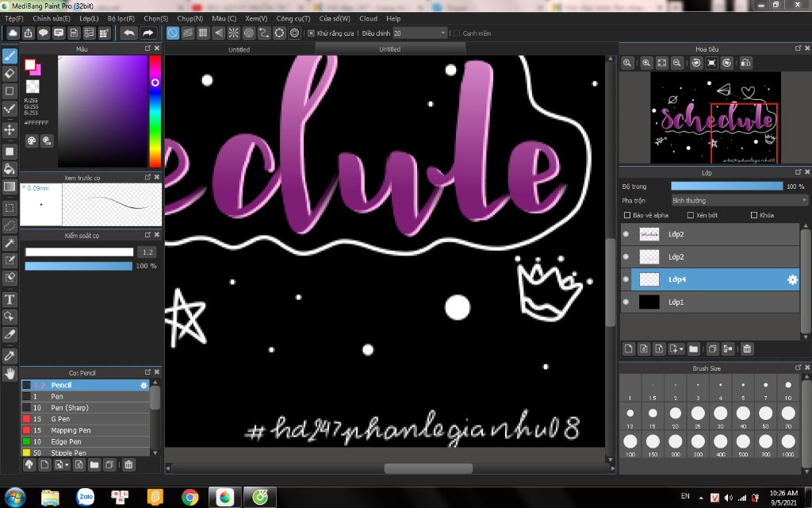Toggle Khử răng cưa checkbox
Viewport: 812px width, 508px height.
coord(311,33)
